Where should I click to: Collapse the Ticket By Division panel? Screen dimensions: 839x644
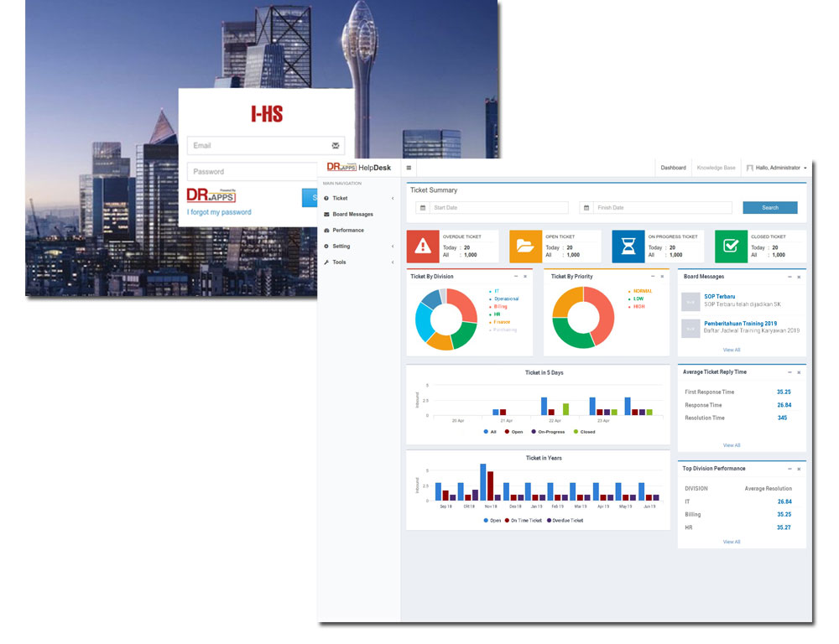[516, 277]
